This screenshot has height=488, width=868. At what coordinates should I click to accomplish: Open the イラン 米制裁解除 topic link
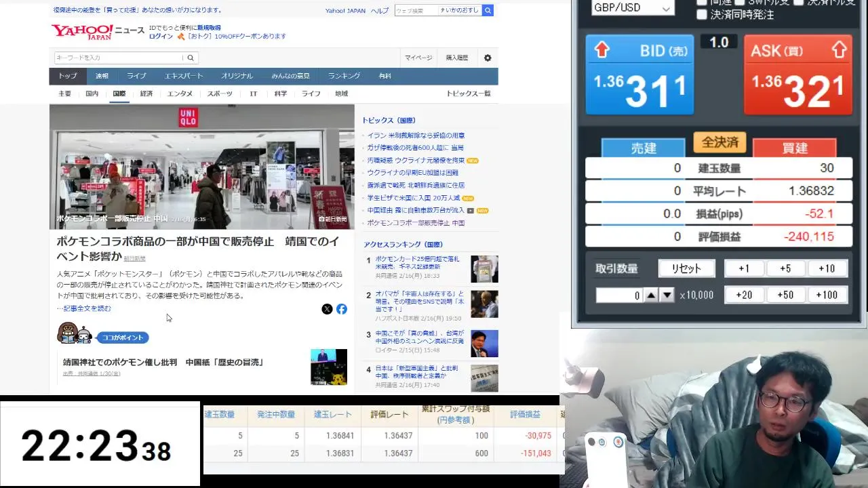point(416,136)
